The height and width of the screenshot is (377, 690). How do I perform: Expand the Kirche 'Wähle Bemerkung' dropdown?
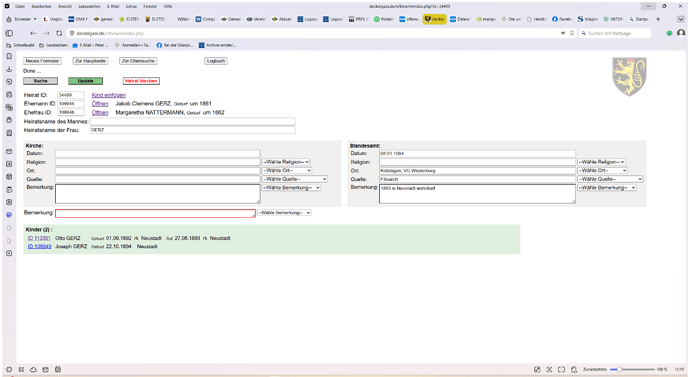291,187
